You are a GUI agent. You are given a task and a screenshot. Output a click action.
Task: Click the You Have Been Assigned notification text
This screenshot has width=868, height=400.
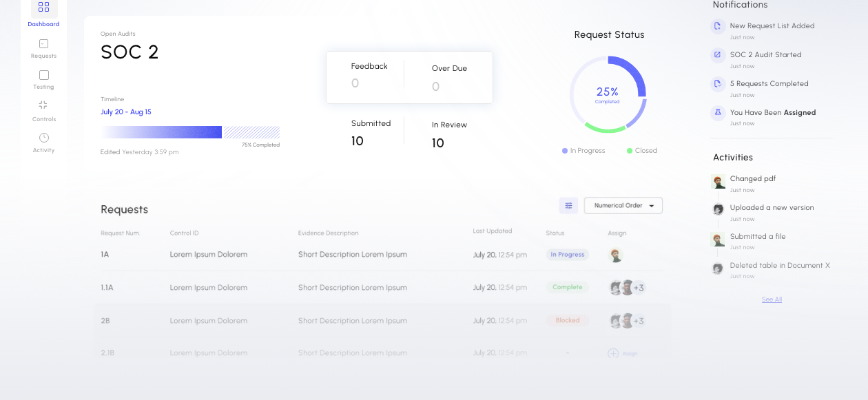(773, 113)
